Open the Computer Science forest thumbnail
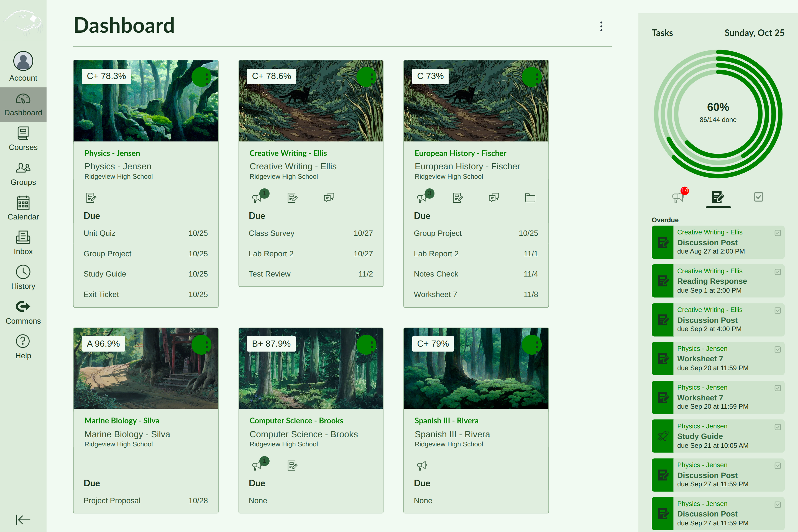Screen dimensions: 798x532 tap(311, 368)
